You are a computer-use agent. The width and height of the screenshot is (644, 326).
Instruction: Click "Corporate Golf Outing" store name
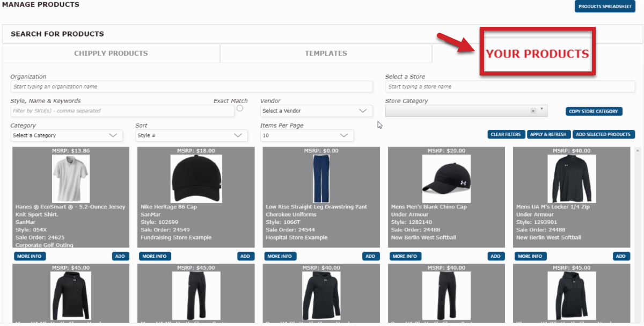(x=45, y=245)
